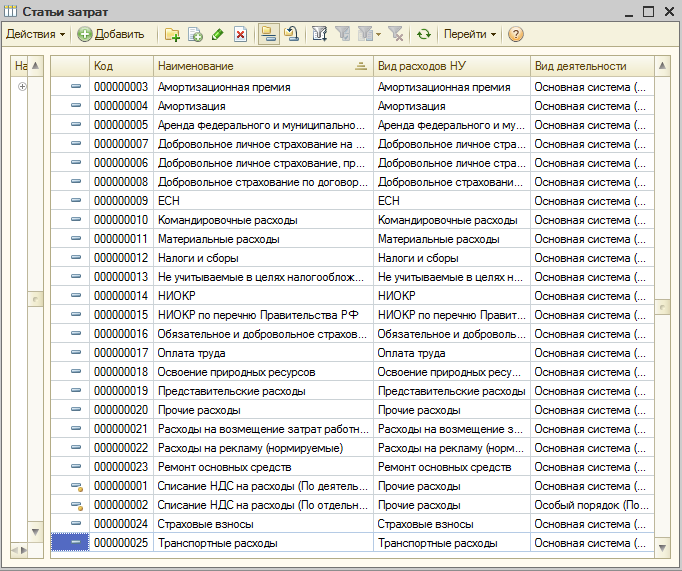Viewport: 682px width, 571px height.
Task: Open the Действия dropdown menu
Action: pos(35,34)
